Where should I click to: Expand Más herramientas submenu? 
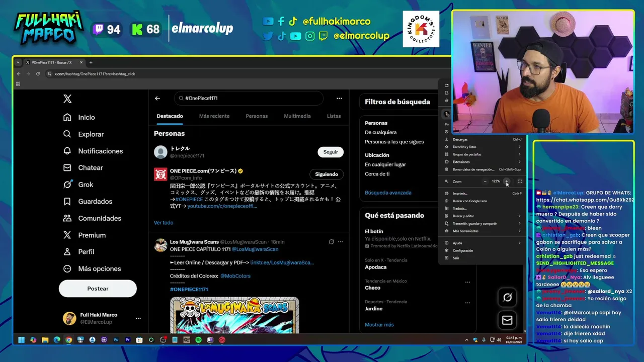click(x=483, y=231)
